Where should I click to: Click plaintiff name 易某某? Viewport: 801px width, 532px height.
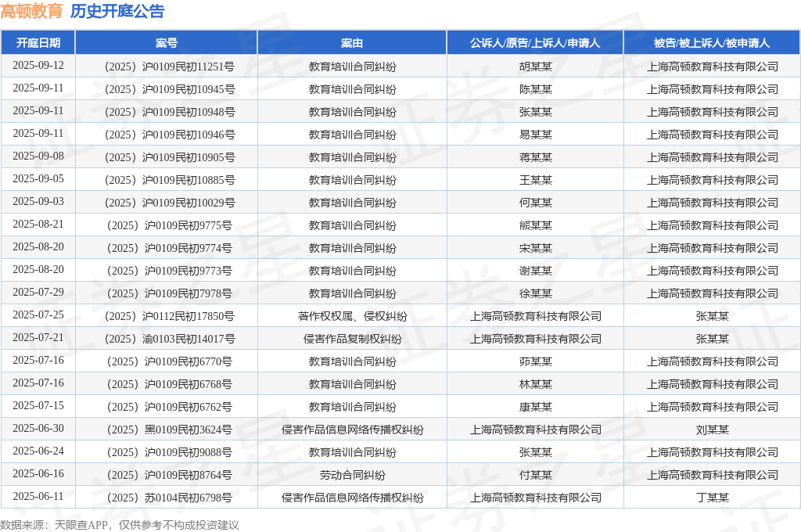(x=535, y=135)
